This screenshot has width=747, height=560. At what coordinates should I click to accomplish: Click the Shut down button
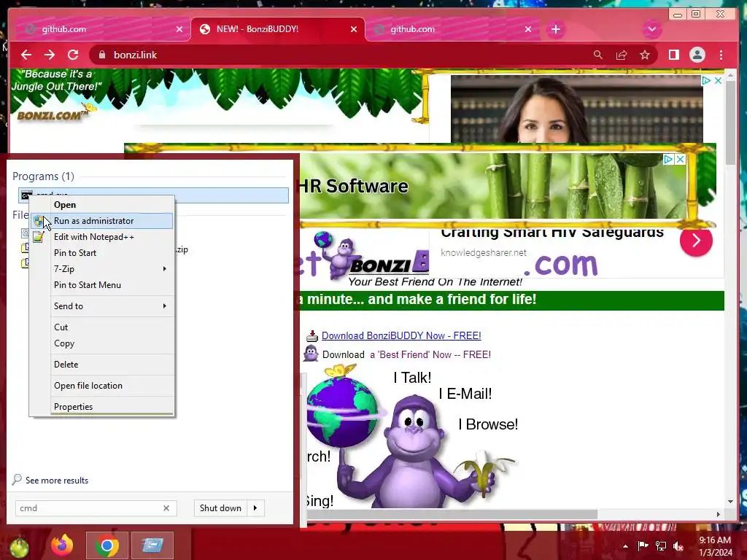pos(220,508)
